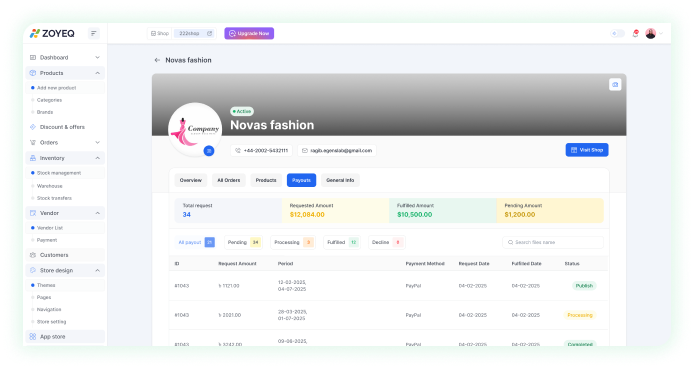Expand the Dashboard menu chevron
The image size is (694, 369).
[97, 58]
